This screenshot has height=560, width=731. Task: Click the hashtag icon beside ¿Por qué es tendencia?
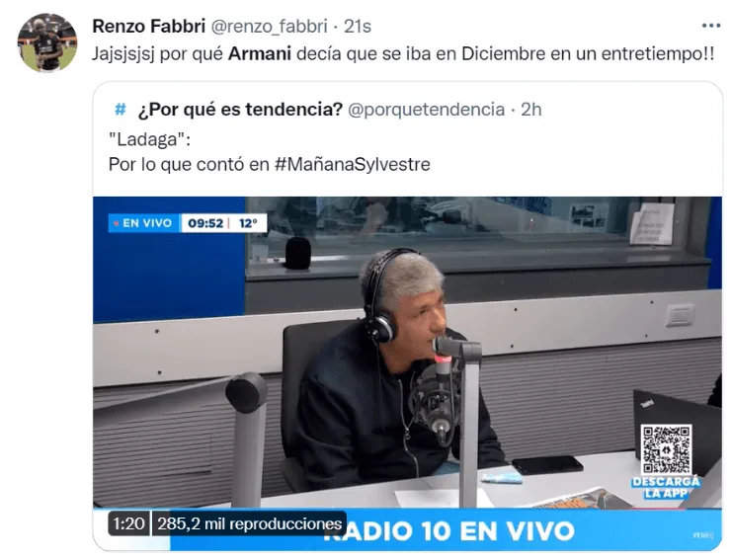pyautogui.click(x=121, y=110)
